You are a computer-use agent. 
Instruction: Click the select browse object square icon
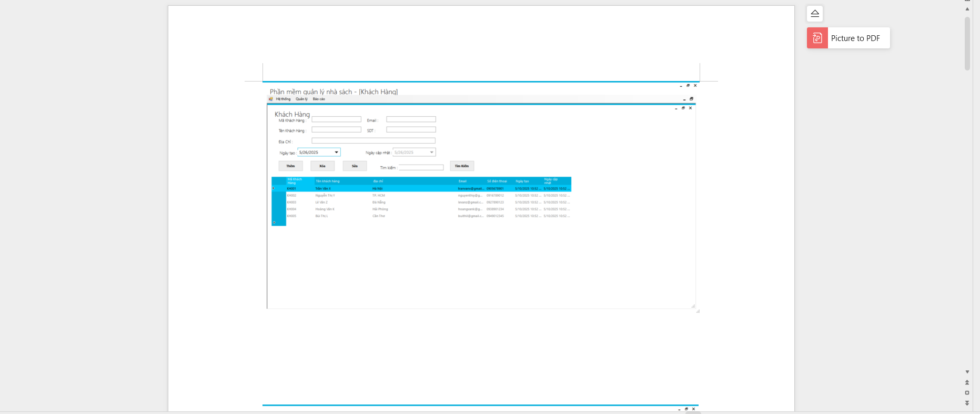967,392
